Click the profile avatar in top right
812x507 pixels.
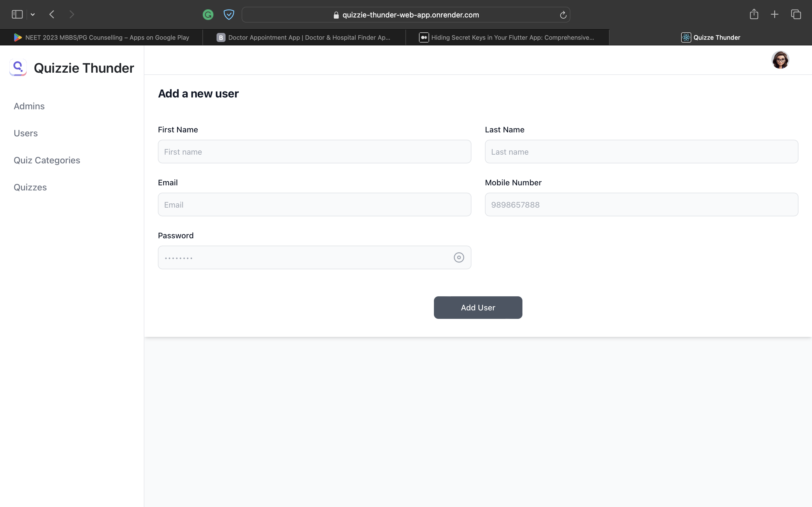pos(780,60)
